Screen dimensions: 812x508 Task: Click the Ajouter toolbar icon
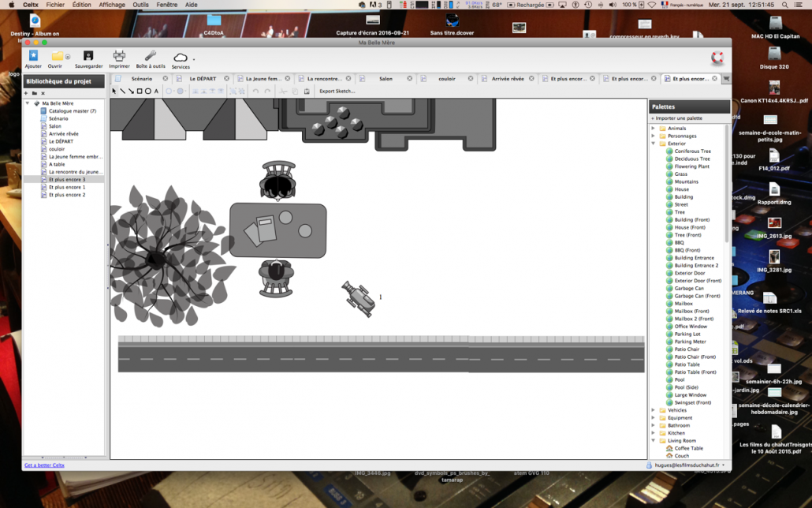(x=33, y=55)
